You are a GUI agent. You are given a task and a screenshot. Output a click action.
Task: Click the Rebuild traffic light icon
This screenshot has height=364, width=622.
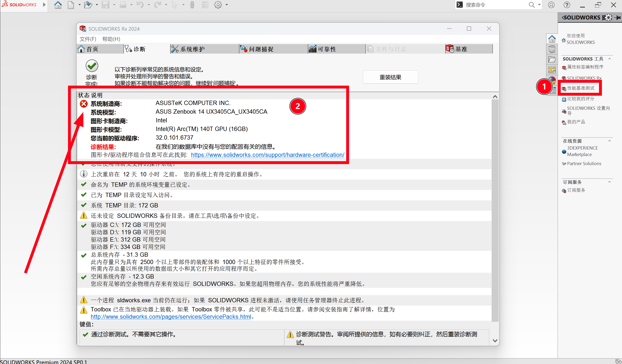tap(192, 5)
